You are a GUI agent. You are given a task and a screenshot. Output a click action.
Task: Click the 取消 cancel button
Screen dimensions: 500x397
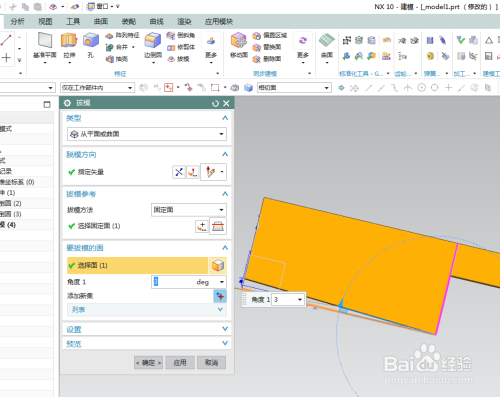click(211, 363)
